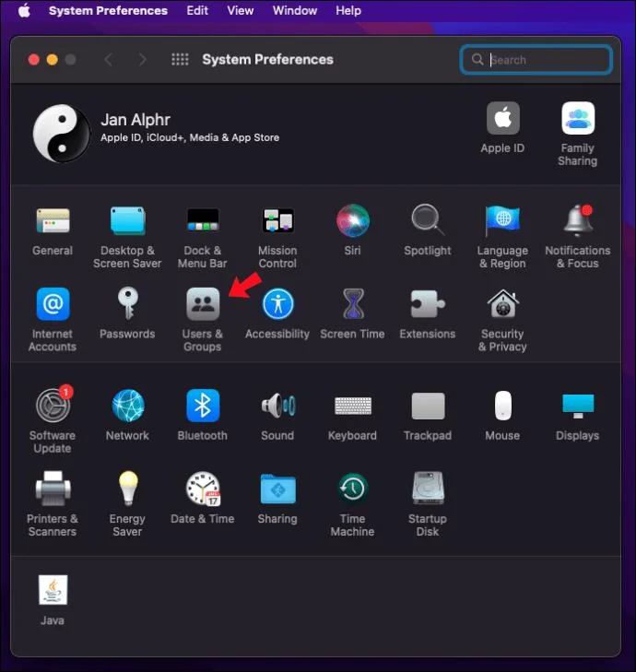Image resolution: width=636 pixels, height=672 pixels.
Task: Minimize window with the yellow button
Action: [53, 60]
